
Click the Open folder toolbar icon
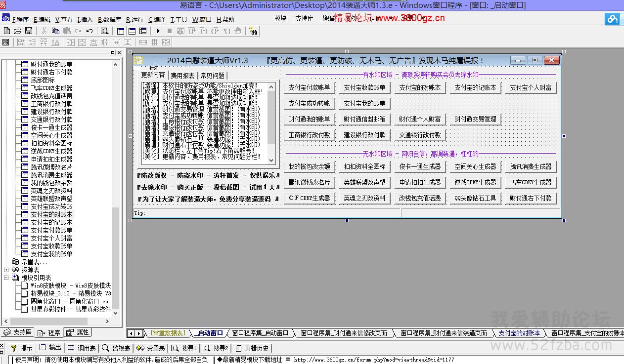pos(18,31)
